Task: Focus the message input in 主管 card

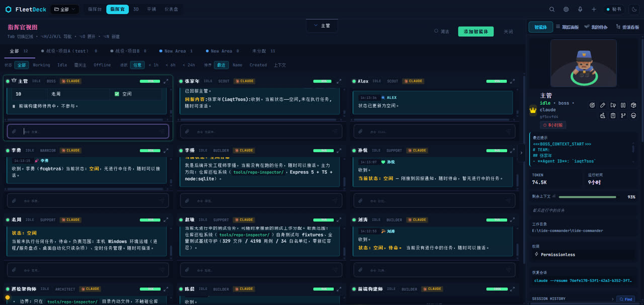Action: [89, 131]
